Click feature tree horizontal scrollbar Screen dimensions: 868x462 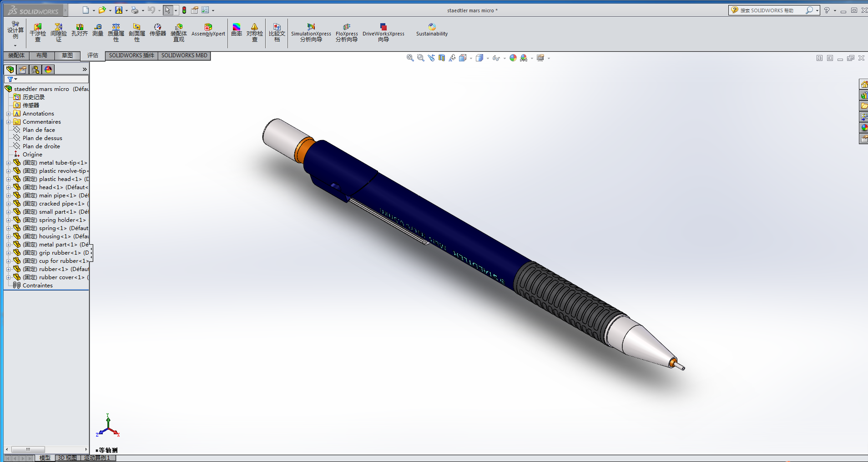[28, 449]
